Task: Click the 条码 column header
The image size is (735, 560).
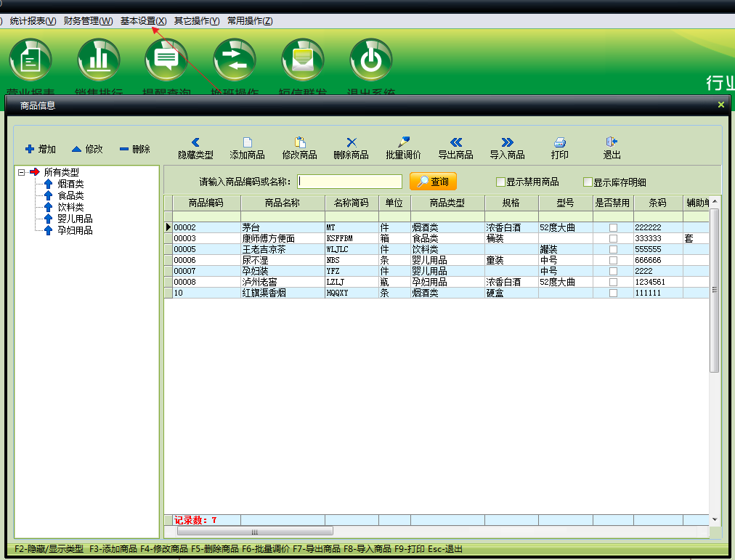Action: (x=658, y=203)
